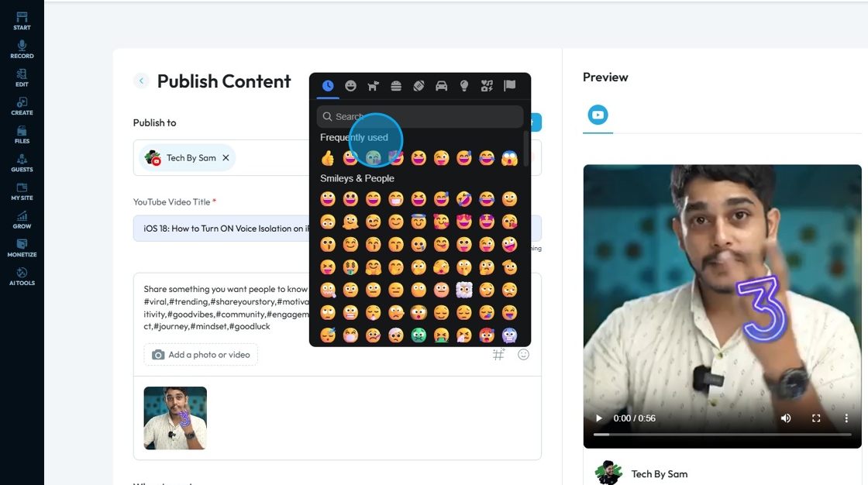
Task: Open the Record section in sidebar
Action: point(22,49)
